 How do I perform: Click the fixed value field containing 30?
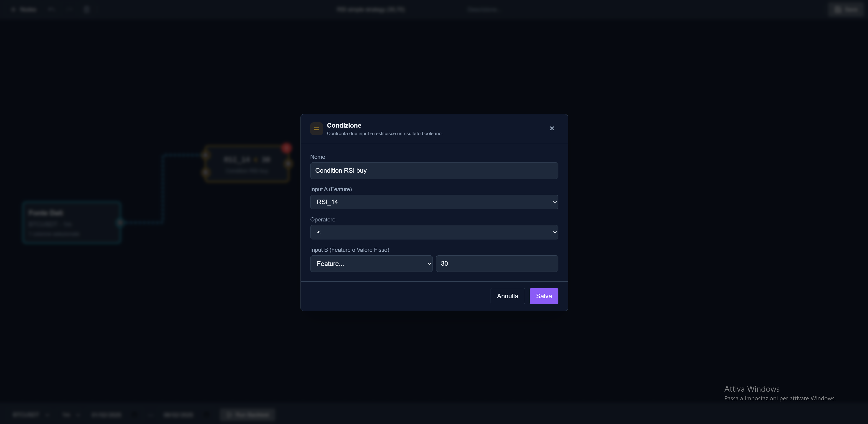pos(497,264)
